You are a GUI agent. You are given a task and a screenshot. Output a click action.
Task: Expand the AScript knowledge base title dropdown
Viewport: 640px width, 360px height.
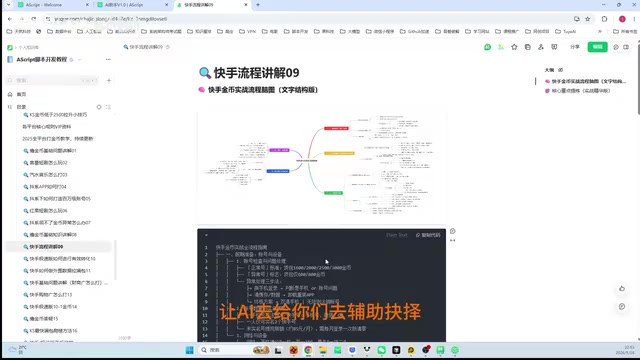pos(80,60)
